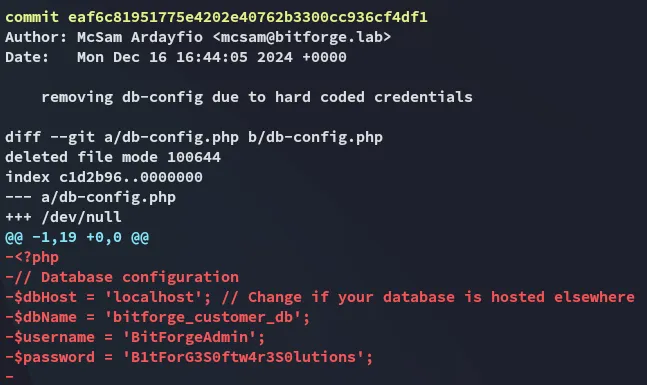Click the hunk header @@ -1,19 +0,0 @@
This screenshot has height=385, width=647.
(x=77, y=237)
